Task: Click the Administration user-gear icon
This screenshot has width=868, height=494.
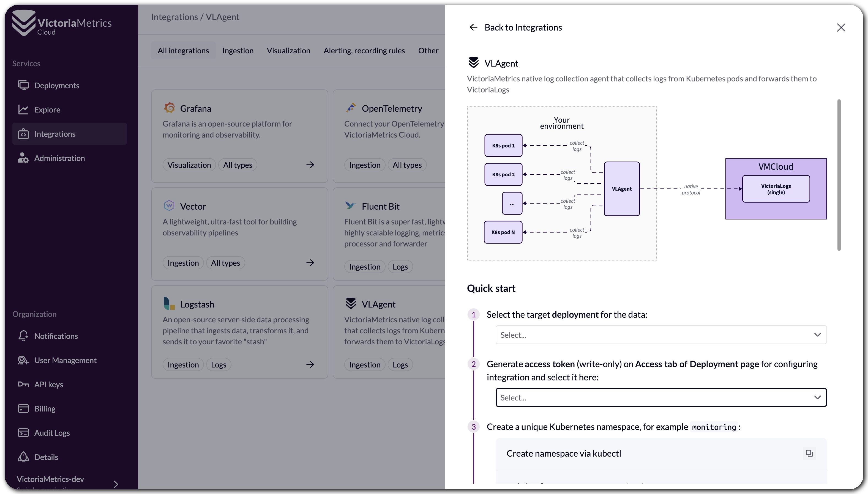Action: point(23,158)
